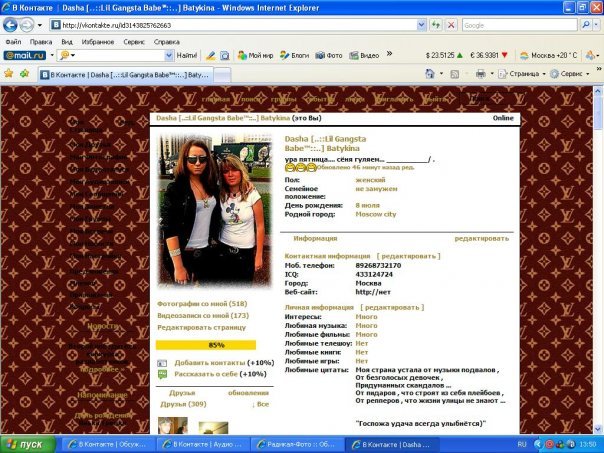Open the Сервис command bar dropdown
Image resolution: width=604 pixels, height=453 pixels.
point(570,74)
